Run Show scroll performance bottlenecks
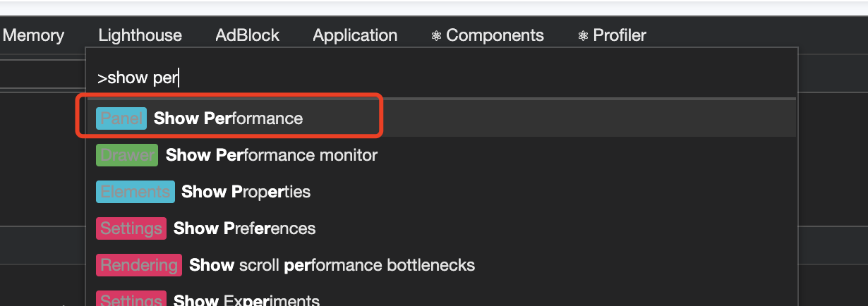868x306 pixels. (x=332, y=265)
